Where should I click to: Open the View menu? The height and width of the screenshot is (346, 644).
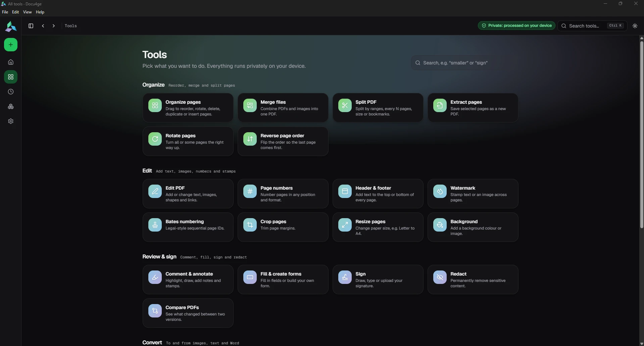click(x=28, y=12)
